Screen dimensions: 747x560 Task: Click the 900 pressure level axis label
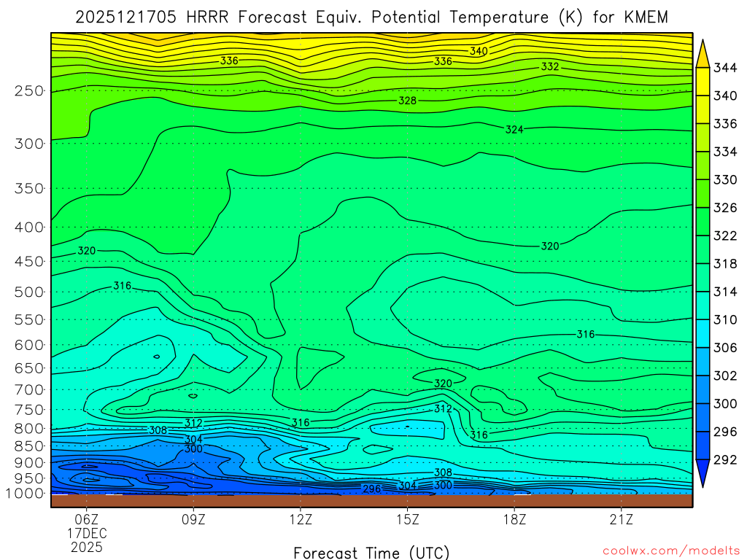click(29, 462)
